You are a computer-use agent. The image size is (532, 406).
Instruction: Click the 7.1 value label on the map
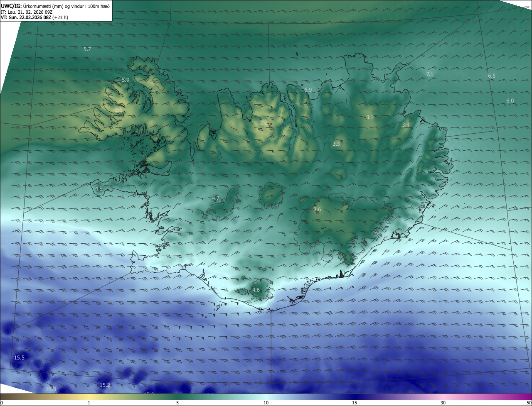pos(430,74)
